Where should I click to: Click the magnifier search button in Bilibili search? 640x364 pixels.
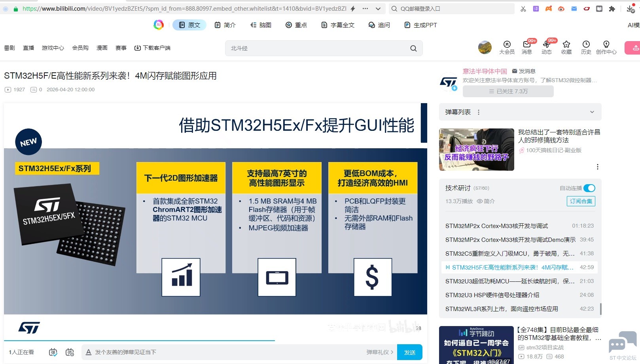pos(413,48)
